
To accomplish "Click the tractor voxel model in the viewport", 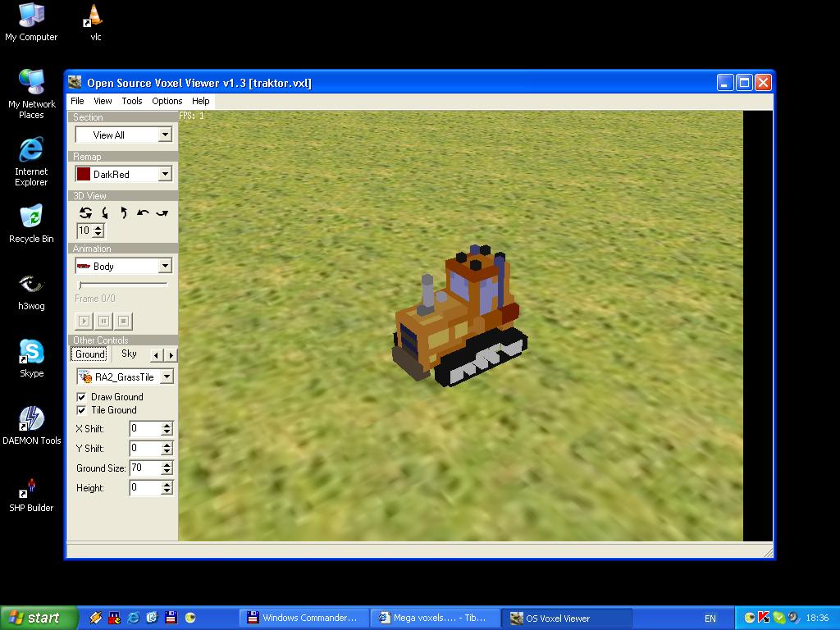I will tap(459, 316).
